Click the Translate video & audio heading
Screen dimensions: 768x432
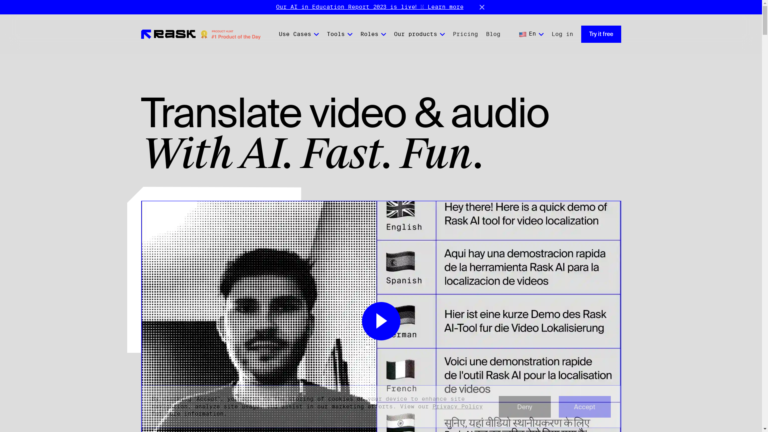pos(345,113)
